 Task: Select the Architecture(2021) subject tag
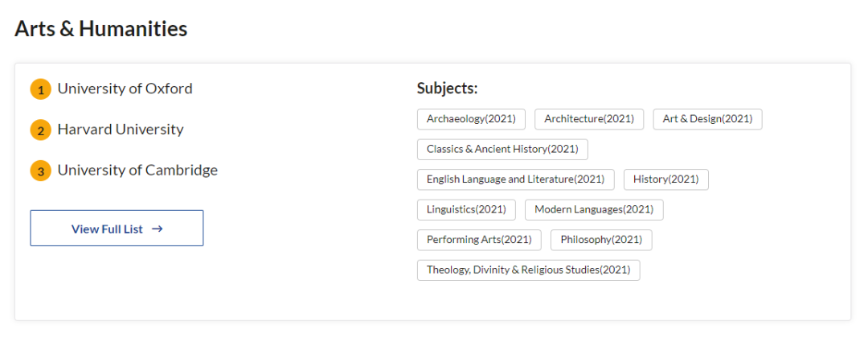click(589, 119)
